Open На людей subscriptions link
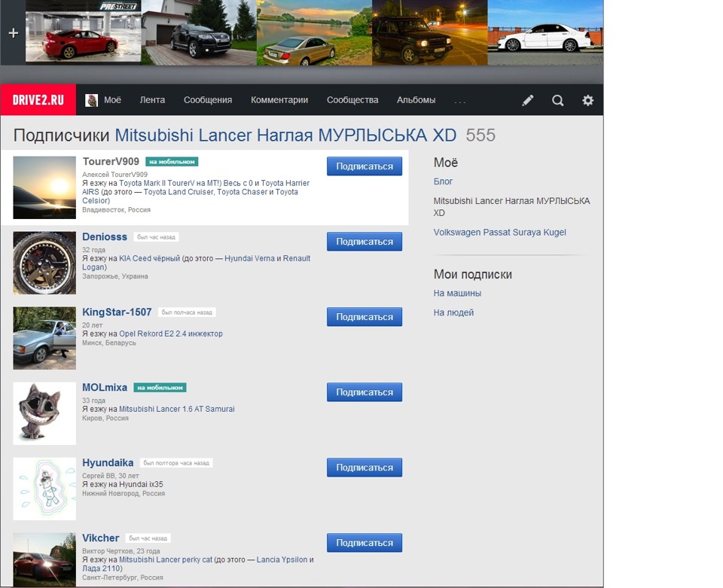The height and width of the screenshot is (588, 723). click(453, 312)
